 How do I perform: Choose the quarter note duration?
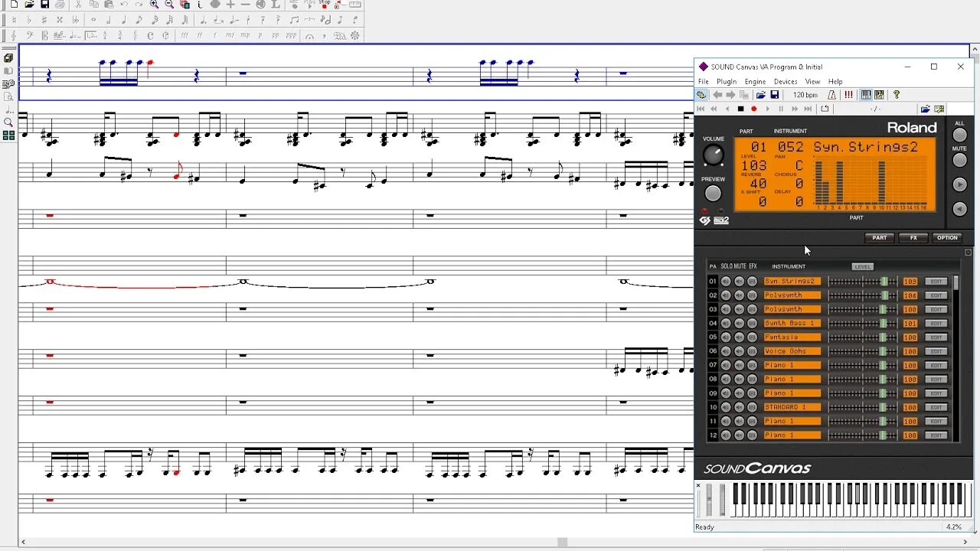click(124, 20)
